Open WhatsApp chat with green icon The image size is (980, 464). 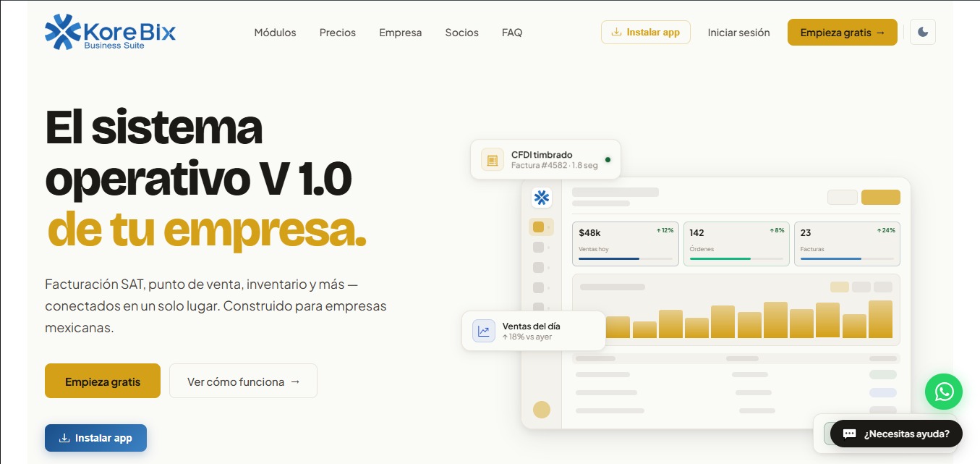(944, 392)
